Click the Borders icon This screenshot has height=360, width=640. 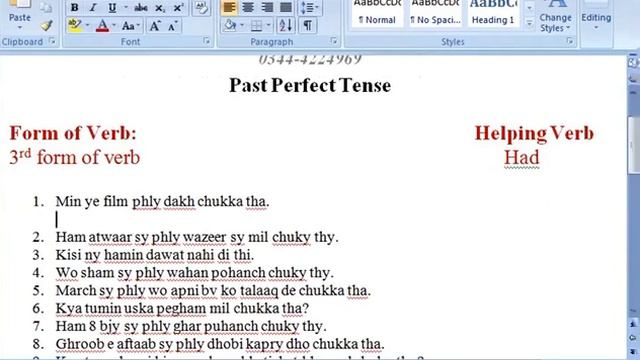(256, 26)
